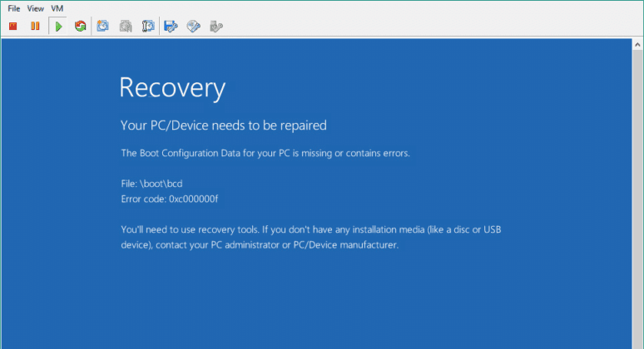The width and height of the screenshot is (644, 349).
Task: Click the floppy drive connect icon
Action: pos(171,27)
